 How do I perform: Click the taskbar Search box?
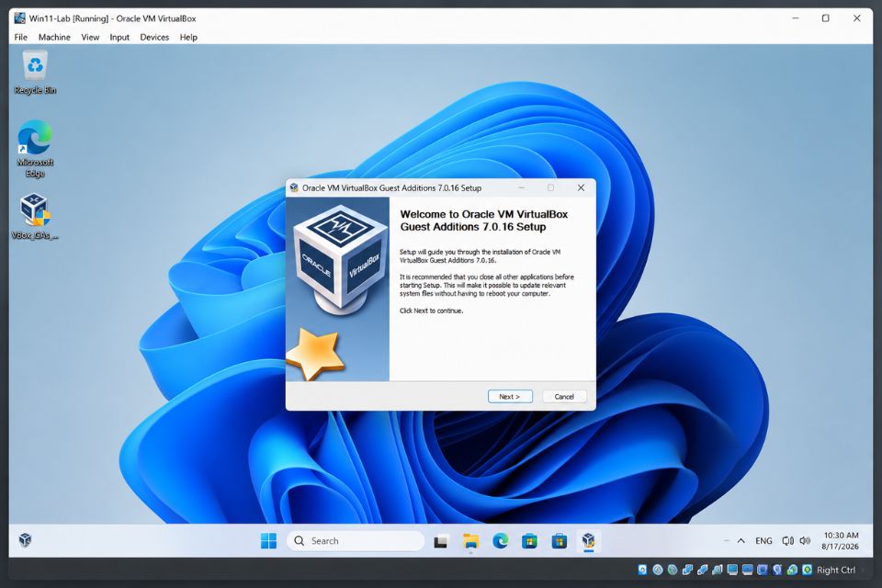tap(356, 541)
